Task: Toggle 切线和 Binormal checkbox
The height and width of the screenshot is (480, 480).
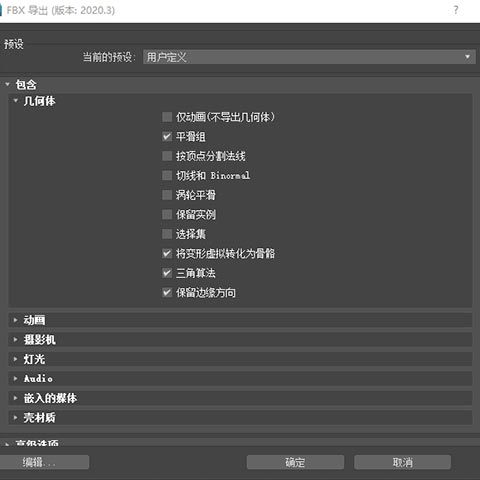Action: (167, 175)
